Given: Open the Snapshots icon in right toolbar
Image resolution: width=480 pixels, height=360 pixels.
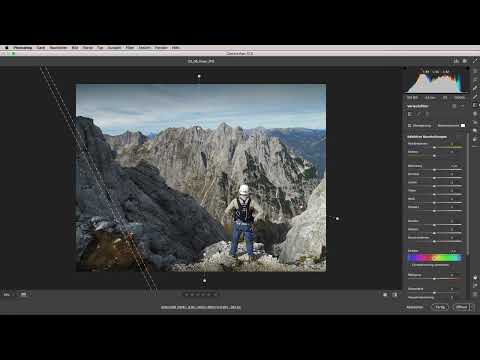Looking at the screenshot, I should [x=475, y=131].
